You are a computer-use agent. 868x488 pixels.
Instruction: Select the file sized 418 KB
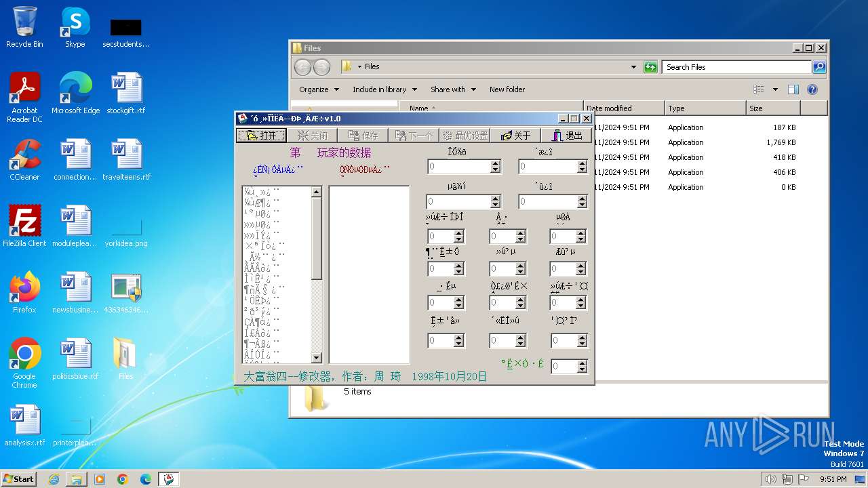[x=711, y=157]
